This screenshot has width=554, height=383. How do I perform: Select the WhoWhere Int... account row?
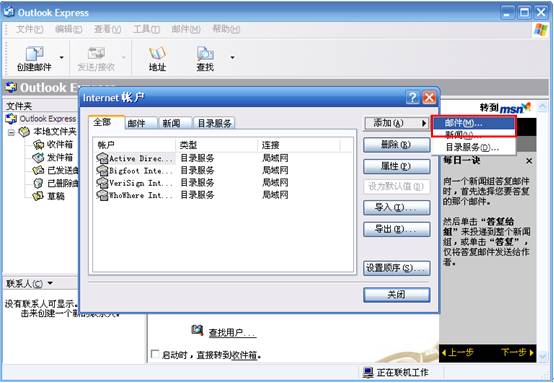click(x=223, y=195)
